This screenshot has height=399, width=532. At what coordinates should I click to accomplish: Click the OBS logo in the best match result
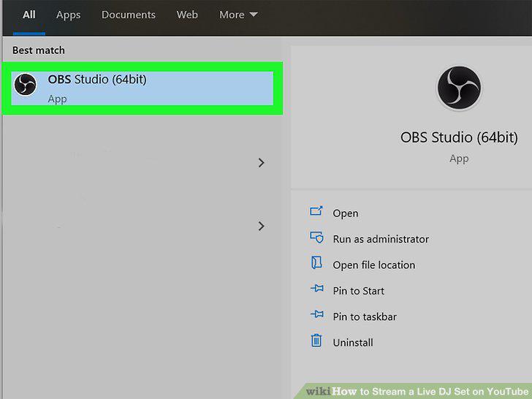[25, 85]
